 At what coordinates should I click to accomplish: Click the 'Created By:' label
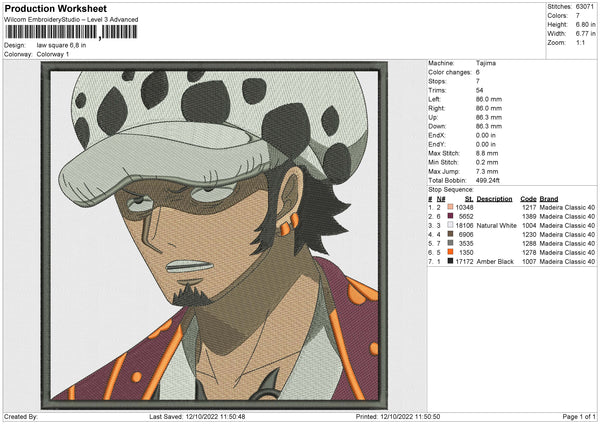[21, 416]
